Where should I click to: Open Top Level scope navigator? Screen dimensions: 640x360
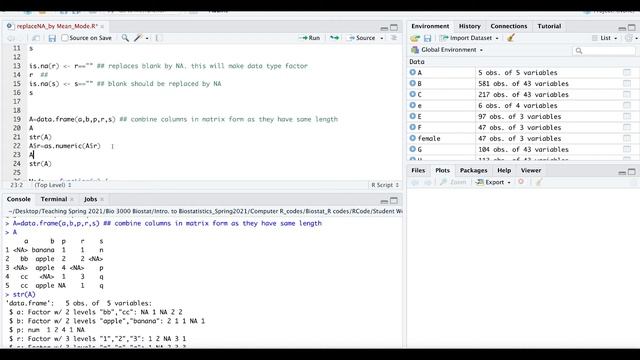coord(53,185)
